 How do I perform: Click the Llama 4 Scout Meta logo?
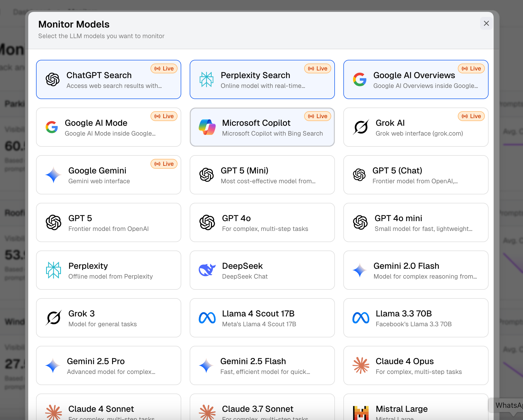(x=207, y=318)
